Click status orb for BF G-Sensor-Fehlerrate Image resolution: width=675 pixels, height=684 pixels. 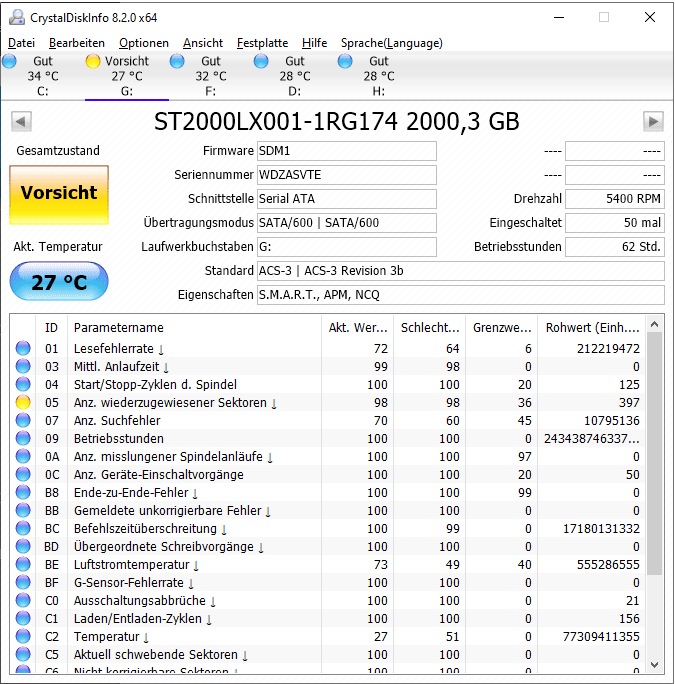point(23,582)
